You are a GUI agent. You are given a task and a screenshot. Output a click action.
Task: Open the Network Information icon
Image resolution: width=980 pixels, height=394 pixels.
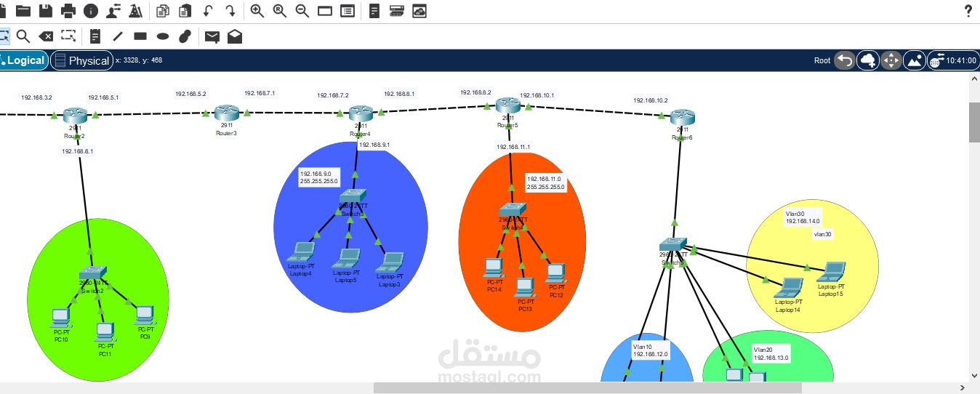pos(91,10)
